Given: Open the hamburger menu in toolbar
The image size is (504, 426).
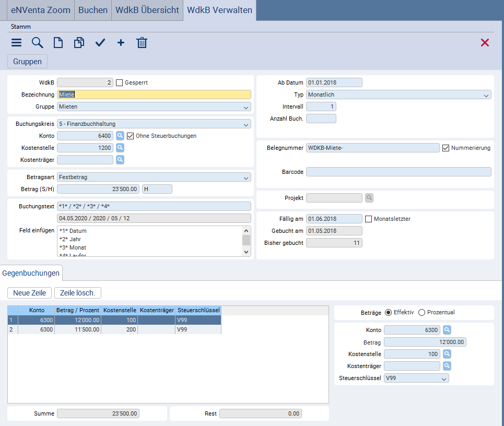Looking at the screenshot, I should pyautogui.click(x=17, y=43).
